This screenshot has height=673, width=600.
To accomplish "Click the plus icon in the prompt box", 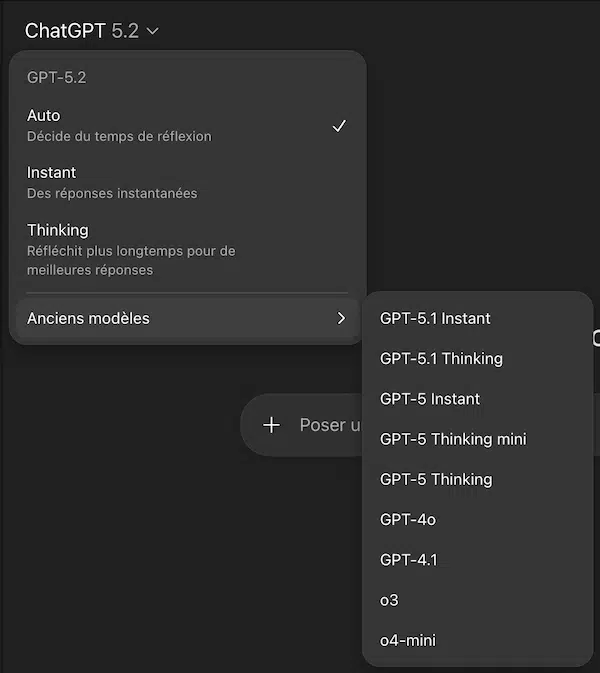I will (271, 425).
